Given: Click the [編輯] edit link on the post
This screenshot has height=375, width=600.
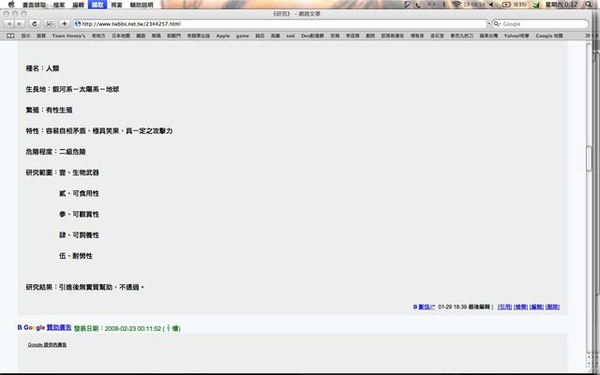Looking at the screenshot, I should [536, 307].
